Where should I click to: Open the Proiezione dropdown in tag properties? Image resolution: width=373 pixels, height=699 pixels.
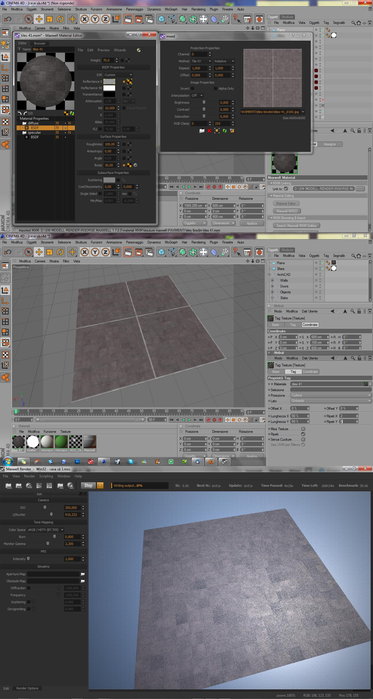[331, 395]
